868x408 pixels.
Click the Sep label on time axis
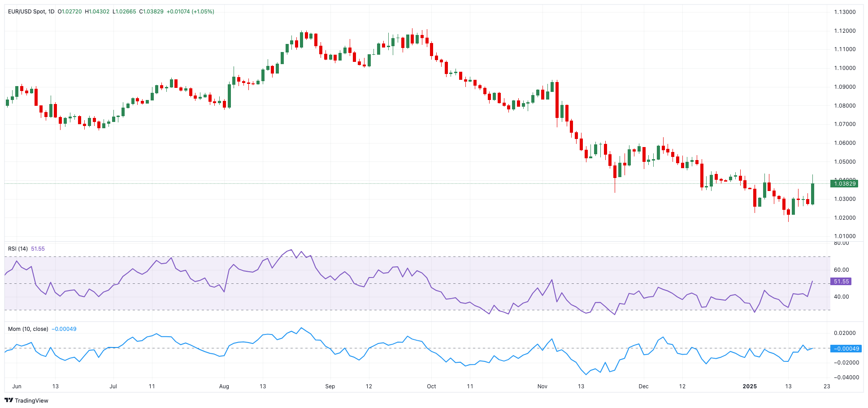coord(330,386)
